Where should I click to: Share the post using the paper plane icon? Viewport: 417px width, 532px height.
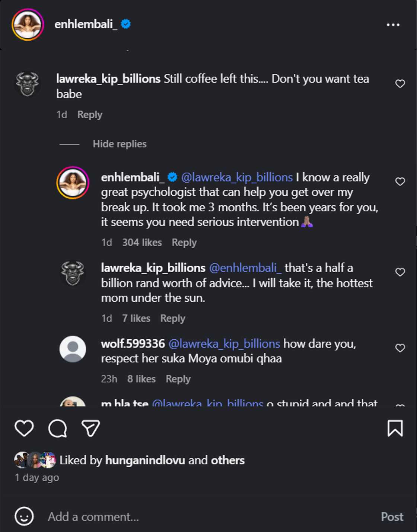90,428
